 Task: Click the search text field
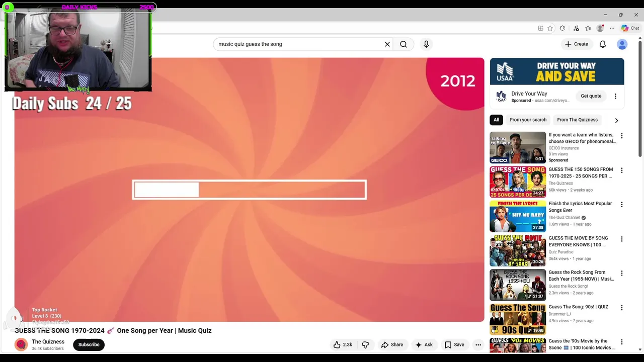[x=299, y=44]
